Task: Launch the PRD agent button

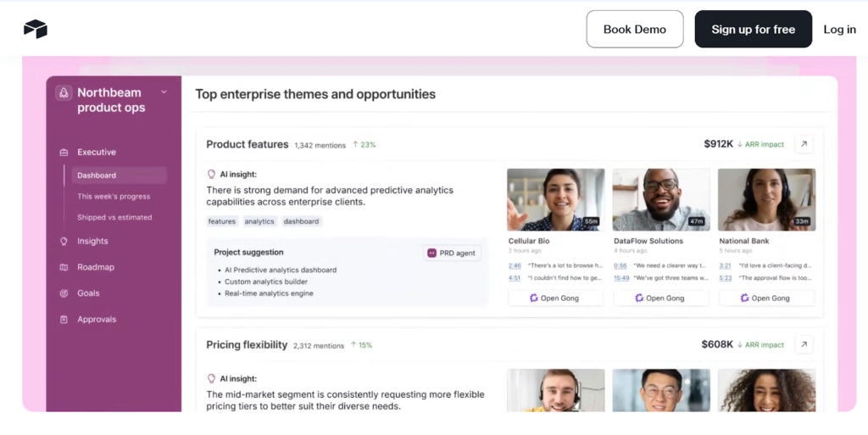Action: (x=452, y=253)
